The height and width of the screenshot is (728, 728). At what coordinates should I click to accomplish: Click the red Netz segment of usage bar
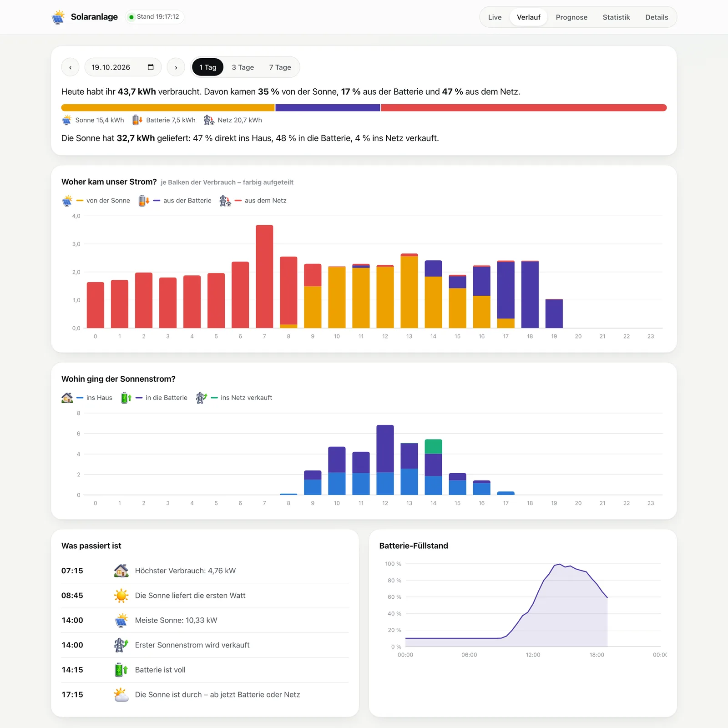point(524,108)
